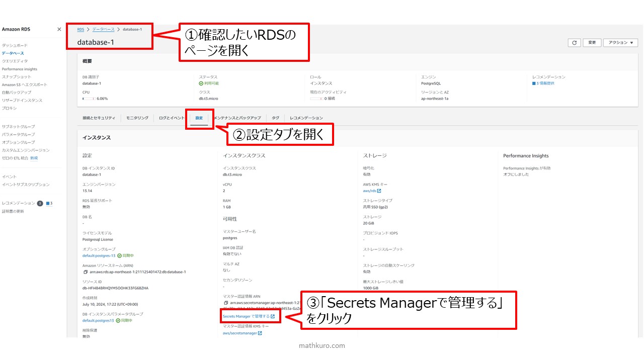
Task: Switch to the 接続とセキュリティ tab
Action: click(x=99, y=118)
